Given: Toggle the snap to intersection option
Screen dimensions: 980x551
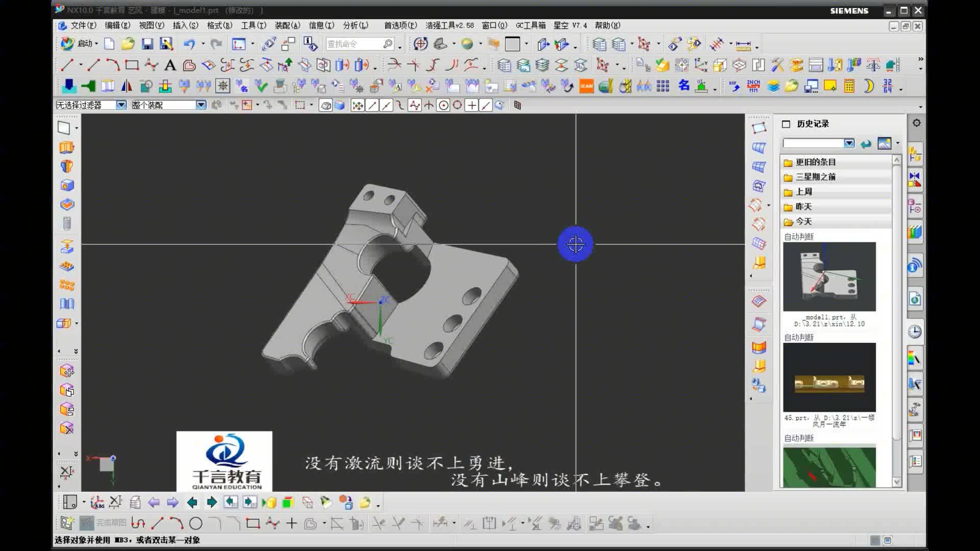Looking at the screenshot, I should [x=429, y=105].
